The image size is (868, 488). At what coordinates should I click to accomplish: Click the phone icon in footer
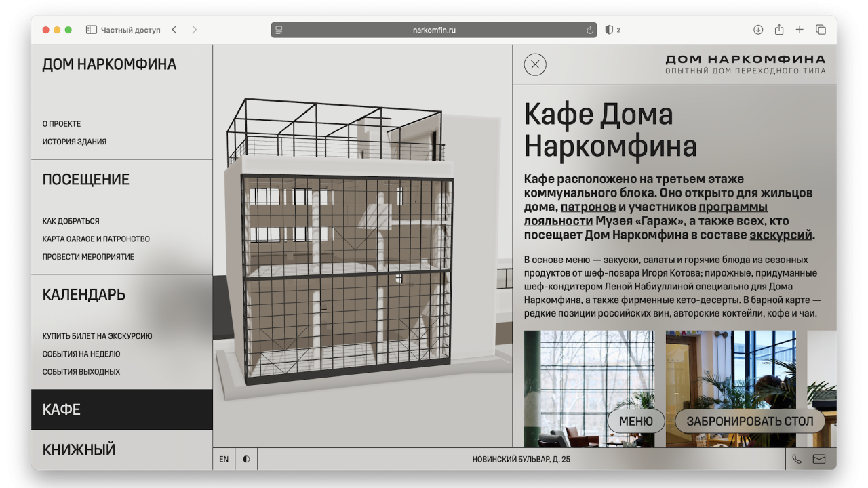(x=797, y=459)
